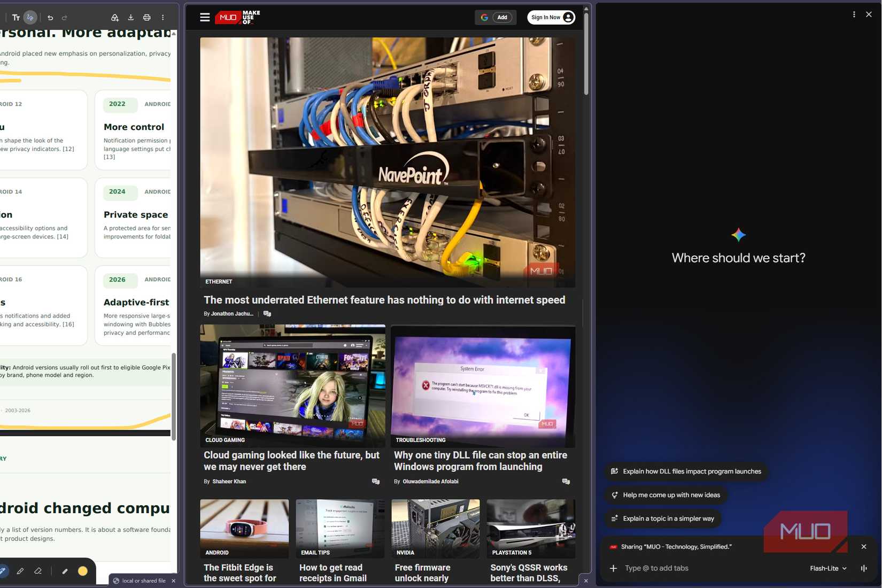Read 'Why one tiny DLL file' article
This screenshot has width=882, height=588.
(481, 461)
